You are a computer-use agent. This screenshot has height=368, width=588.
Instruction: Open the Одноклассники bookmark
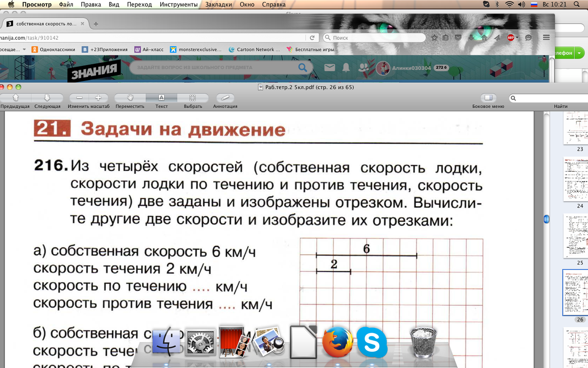[x=53, y=50]
